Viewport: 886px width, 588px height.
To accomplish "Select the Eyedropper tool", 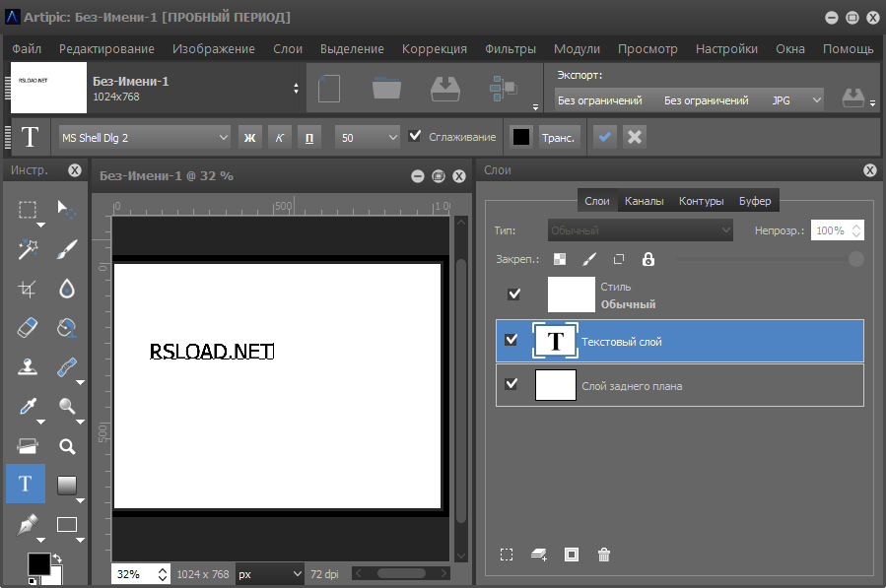I will (28, 406).
